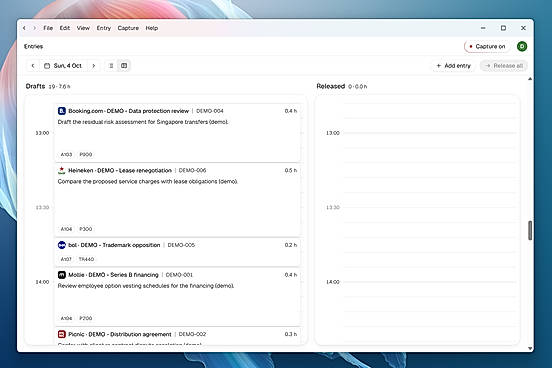This screenshot has height=368, width=552.
Task: Open the Capture menu
Action: click(128, 28)
